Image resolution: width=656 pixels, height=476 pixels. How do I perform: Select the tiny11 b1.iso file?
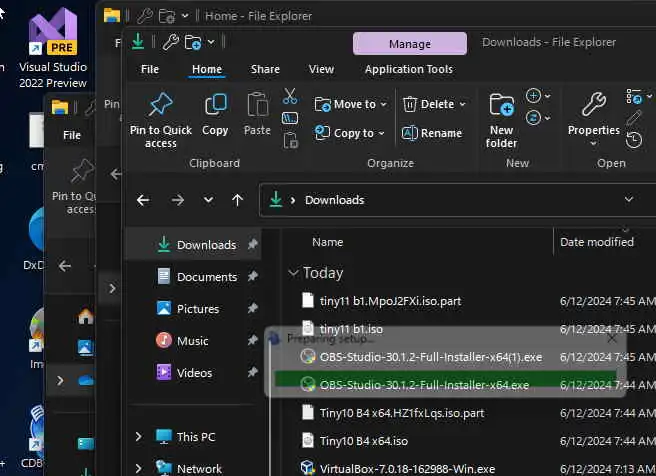pos(351,329)
